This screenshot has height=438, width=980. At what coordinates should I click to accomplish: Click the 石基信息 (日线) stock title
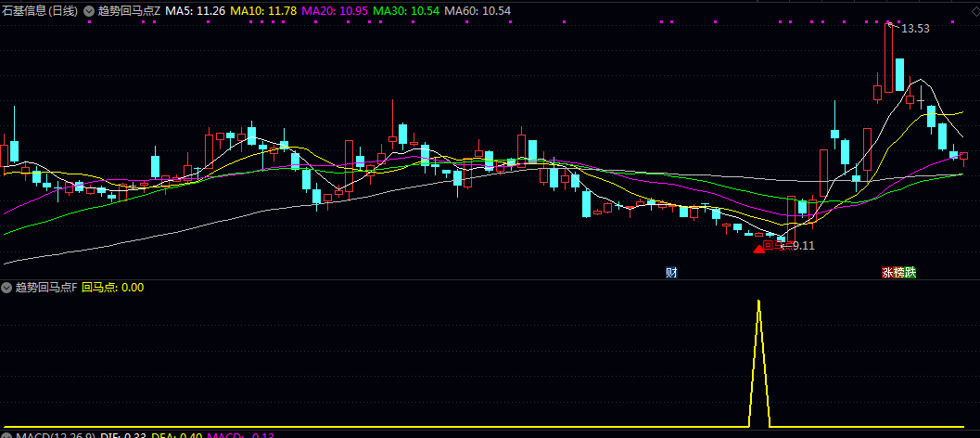(39, 10)
